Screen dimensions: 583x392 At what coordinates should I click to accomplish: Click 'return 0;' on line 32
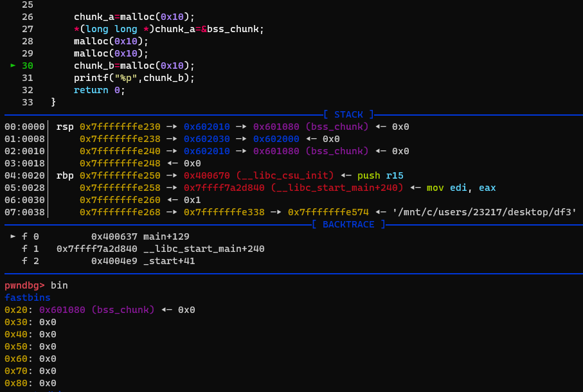click(x=99, y=91)
